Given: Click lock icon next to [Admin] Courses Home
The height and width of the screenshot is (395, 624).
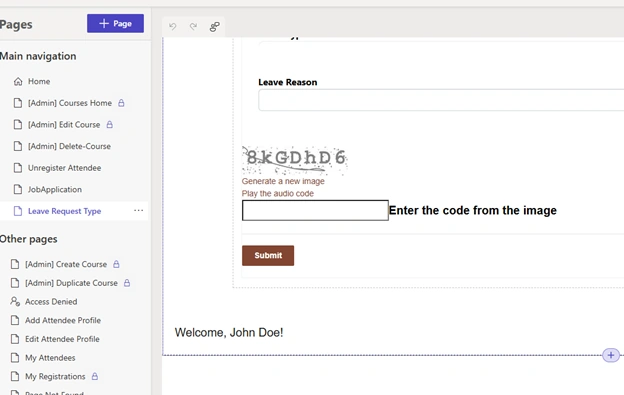Looking at the screenshot, I should (x=121, y=103).
